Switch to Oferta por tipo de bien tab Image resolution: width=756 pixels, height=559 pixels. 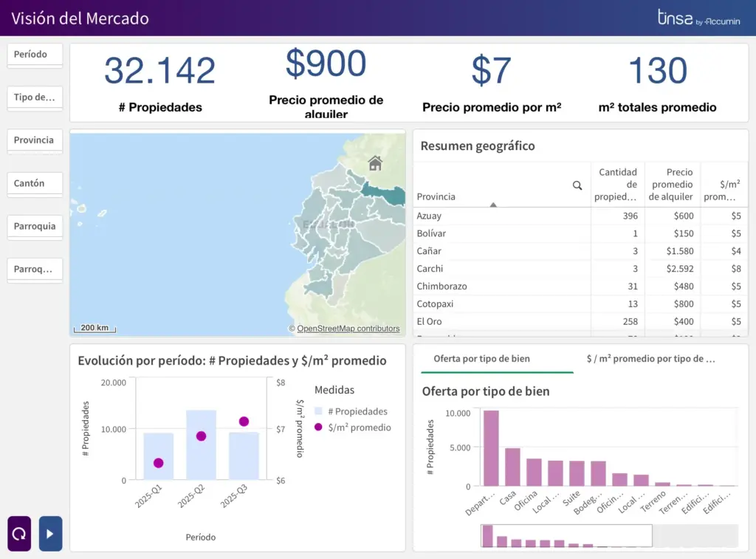(481, 359)
